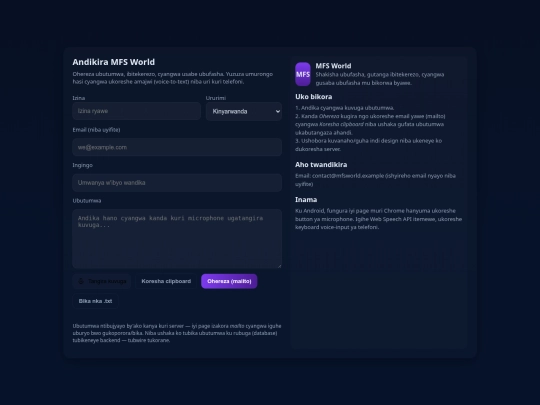Click the Ingingo subject field
Viewport: 540px width, 405px height.
click(x=177, y=183)
